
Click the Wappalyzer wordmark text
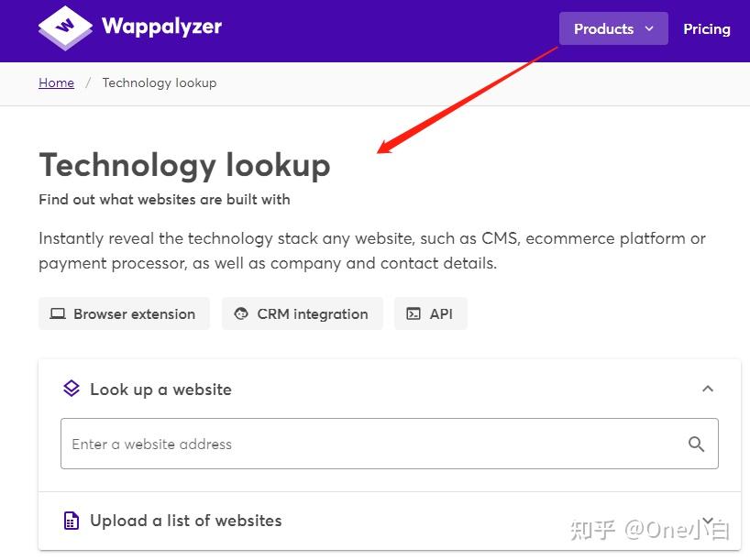click(x=163, y=27)
